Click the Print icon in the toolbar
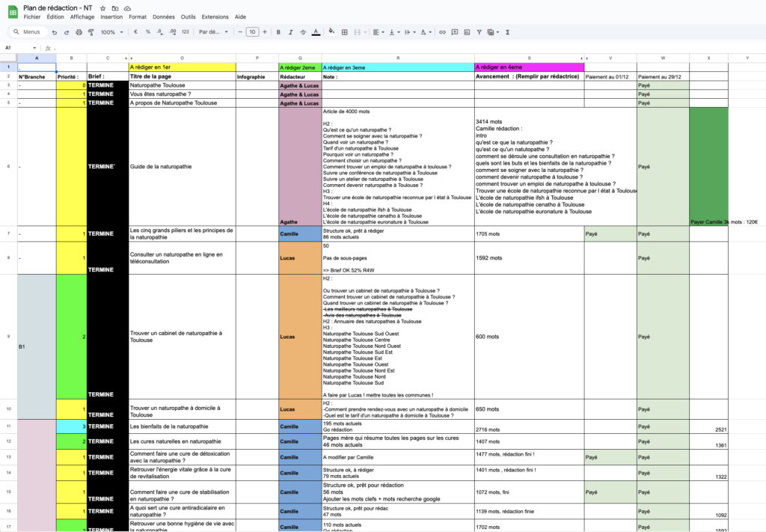The width and height of the screenshot is (766, 532). pyautogui.click(x=79, y=32)
